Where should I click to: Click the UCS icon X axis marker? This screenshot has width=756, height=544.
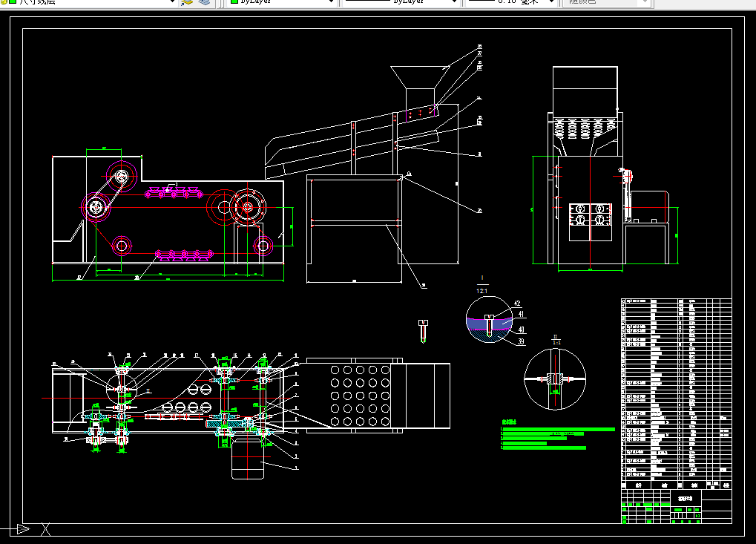[x=45, y=530]
